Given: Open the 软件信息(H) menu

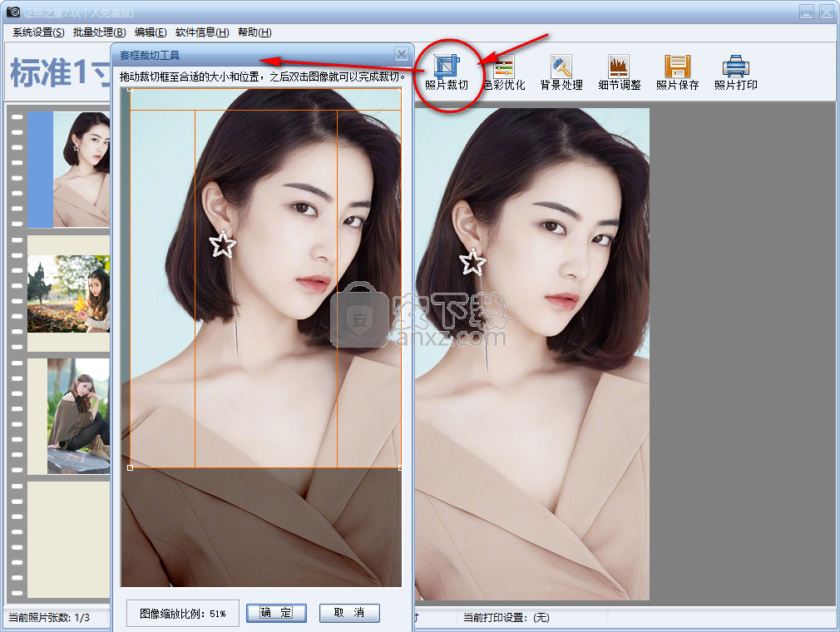Looking at the screenshot, I should pos(202,32).
